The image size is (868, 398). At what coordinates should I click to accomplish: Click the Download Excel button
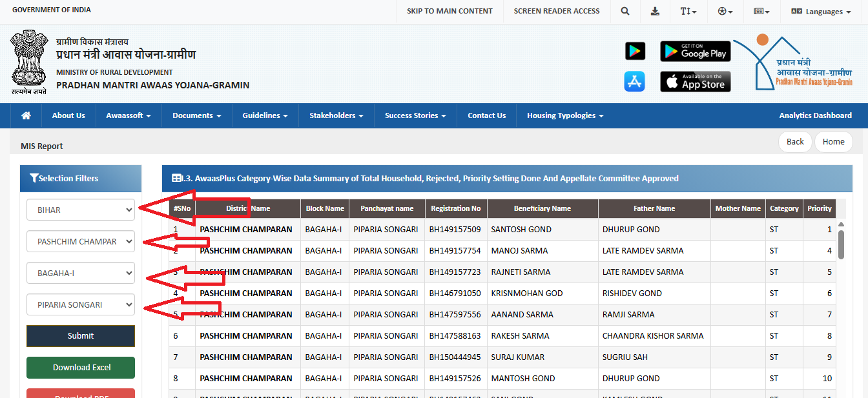point(81,367)
